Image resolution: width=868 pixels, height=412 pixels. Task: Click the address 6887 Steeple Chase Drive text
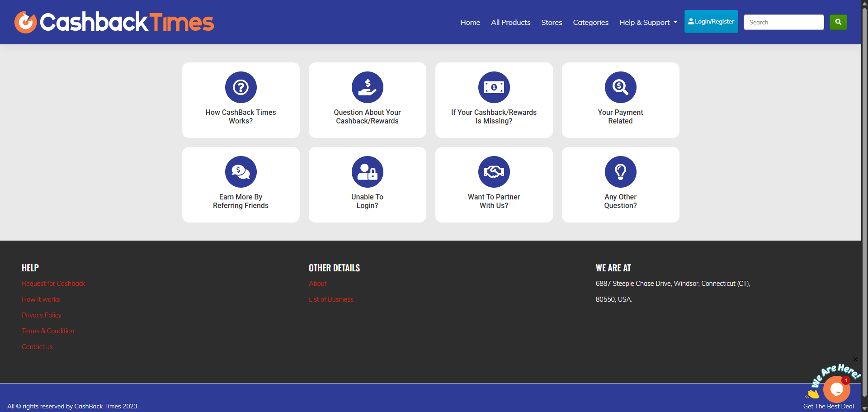point(673,284)
